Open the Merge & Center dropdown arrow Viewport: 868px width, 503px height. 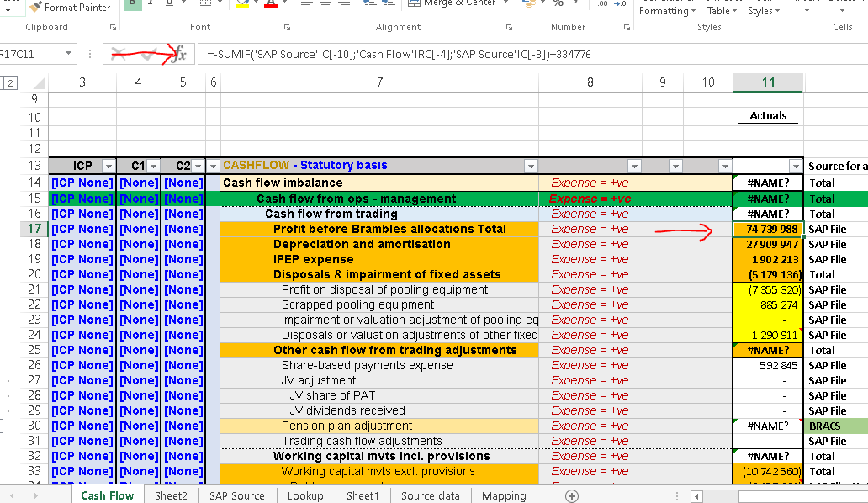pyautogui.click(x=505, y=4)
